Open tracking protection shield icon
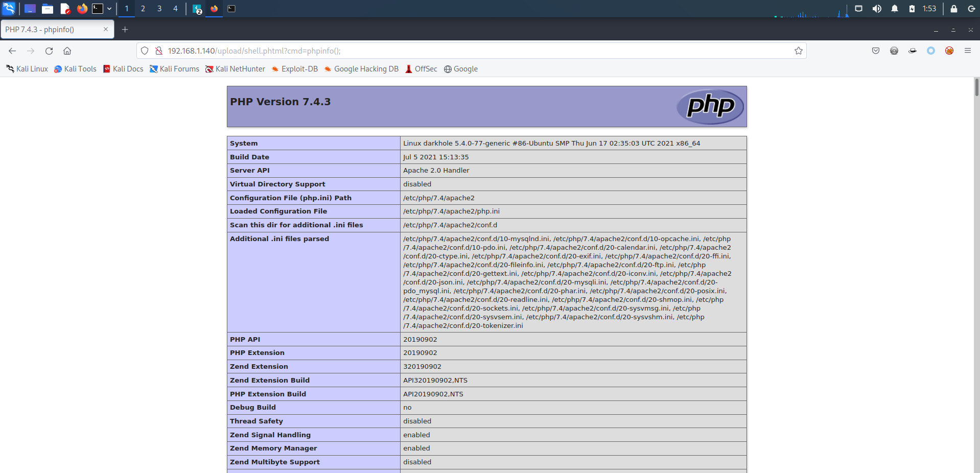 tap(145, 51)
